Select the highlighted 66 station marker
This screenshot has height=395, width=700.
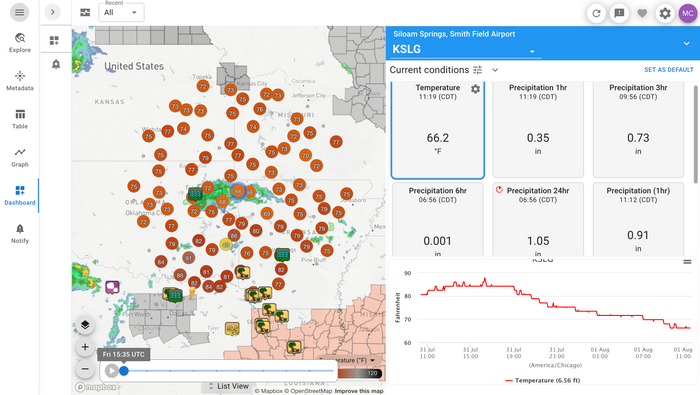coord(238,191)
